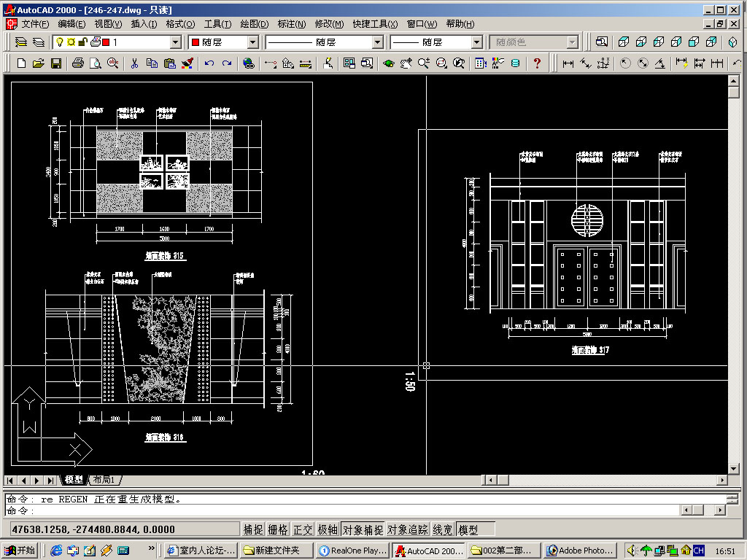The height and width of the screenshot is (560, 747).
Task: Click the vertical scrollbar down arrow
Action: 733,469
